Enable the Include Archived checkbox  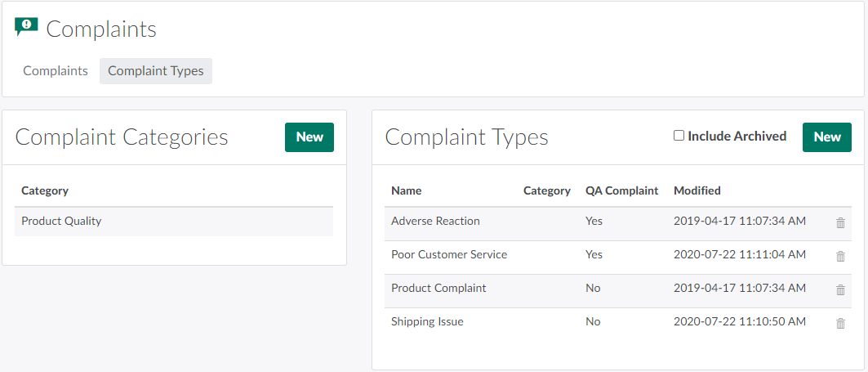pos(679,136)
